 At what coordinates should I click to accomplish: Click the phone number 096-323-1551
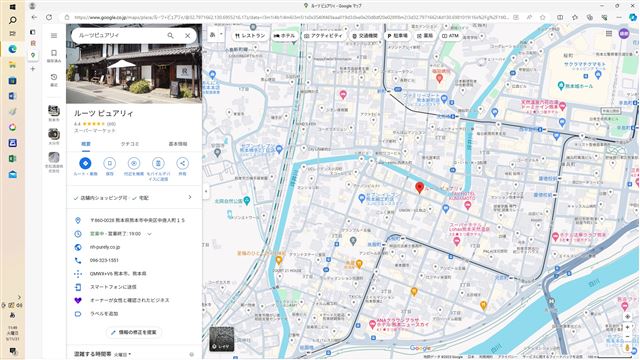104,260
